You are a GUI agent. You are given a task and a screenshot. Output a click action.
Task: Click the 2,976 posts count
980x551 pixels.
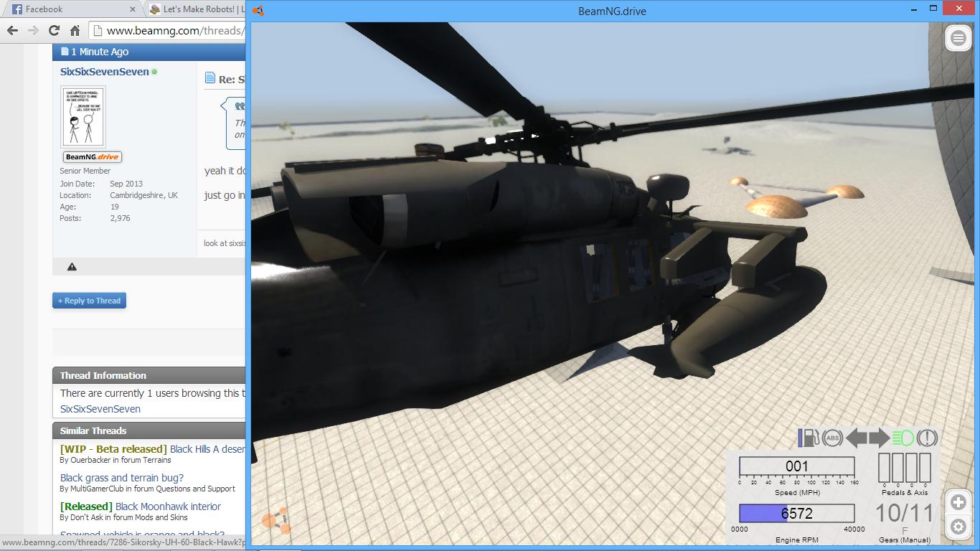120,218
